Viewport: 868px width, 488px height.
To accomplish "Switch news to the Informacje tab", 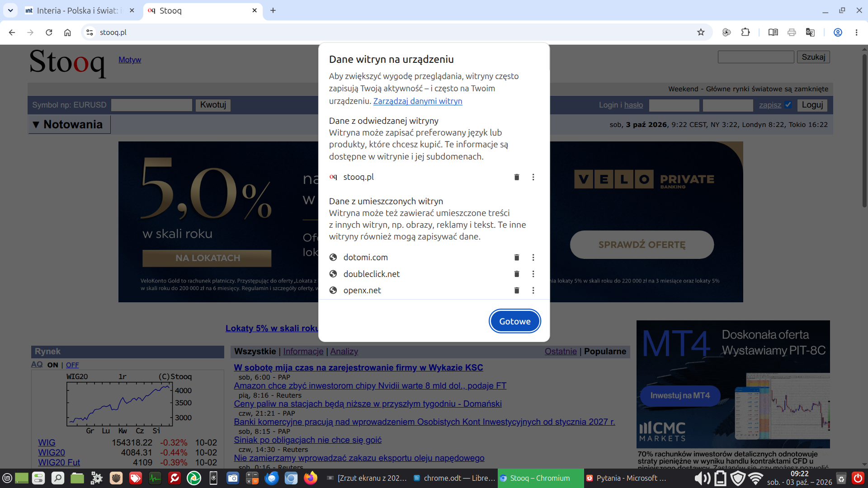I will point(303,352).
